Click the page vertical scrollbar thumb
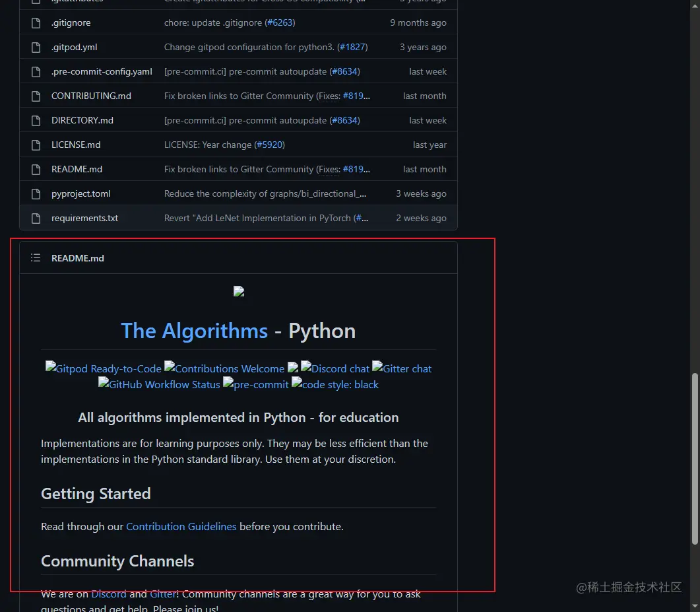 pyautogui.click(x=695, y=459)
